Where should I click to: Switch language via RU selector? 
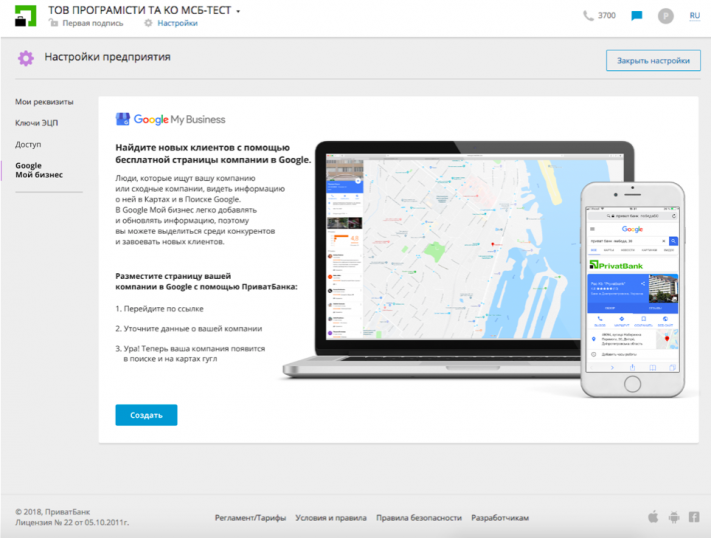click(694, 16)
